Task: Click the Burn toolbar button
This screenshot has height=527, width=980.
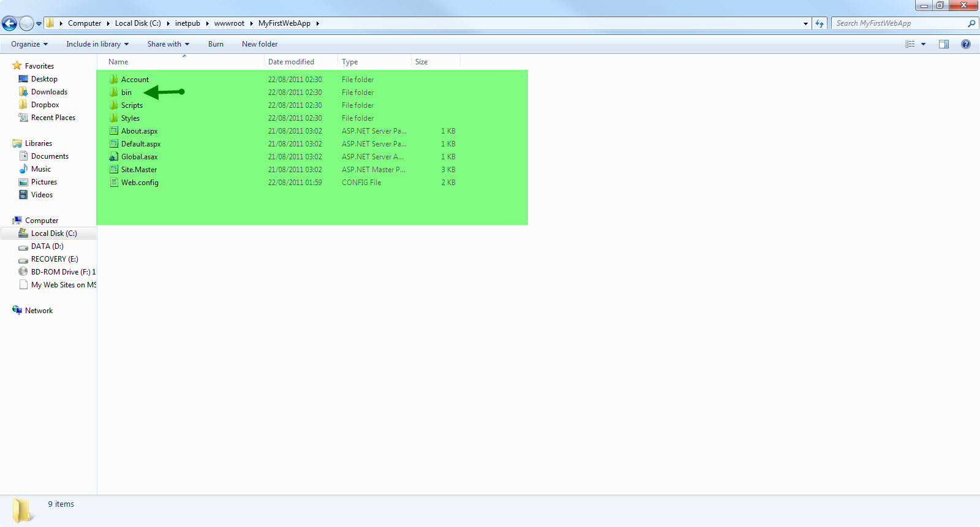Action: (x=216, y=44)
